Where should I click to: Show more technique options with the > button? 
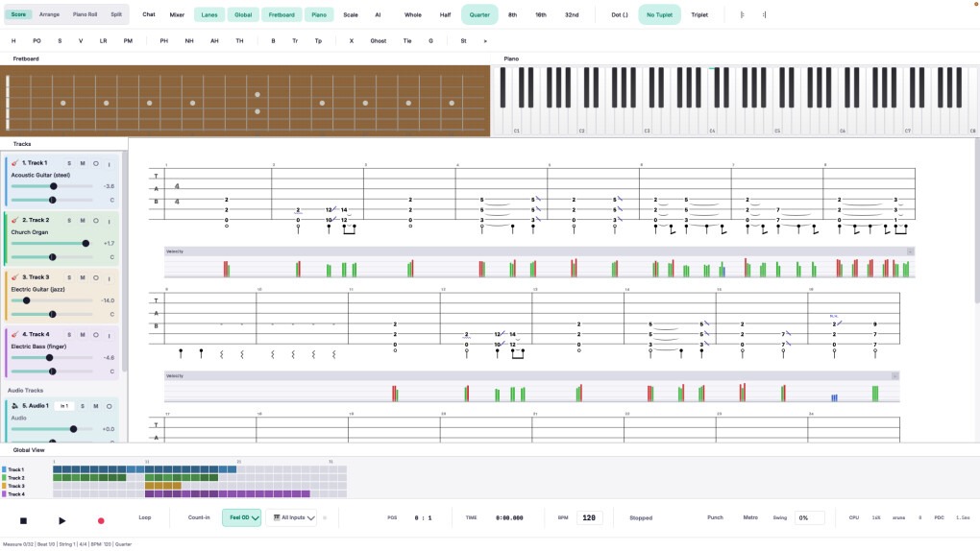pos(485,41)
